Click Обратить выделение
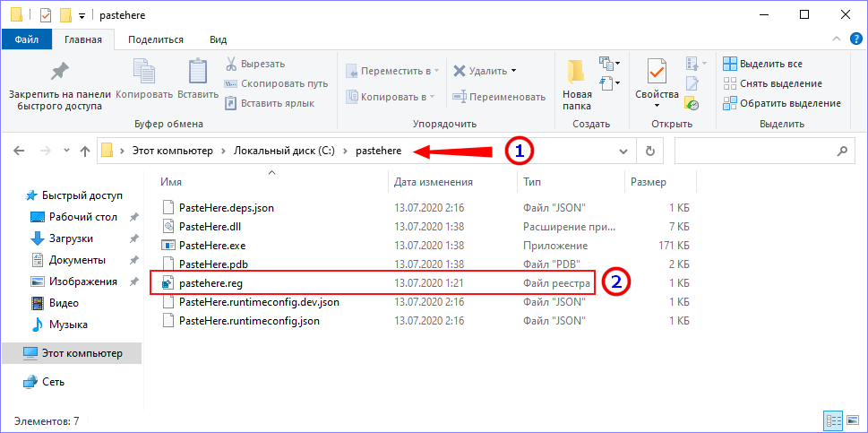The width and height of the screenshot is (868, 433). (782, 103)
